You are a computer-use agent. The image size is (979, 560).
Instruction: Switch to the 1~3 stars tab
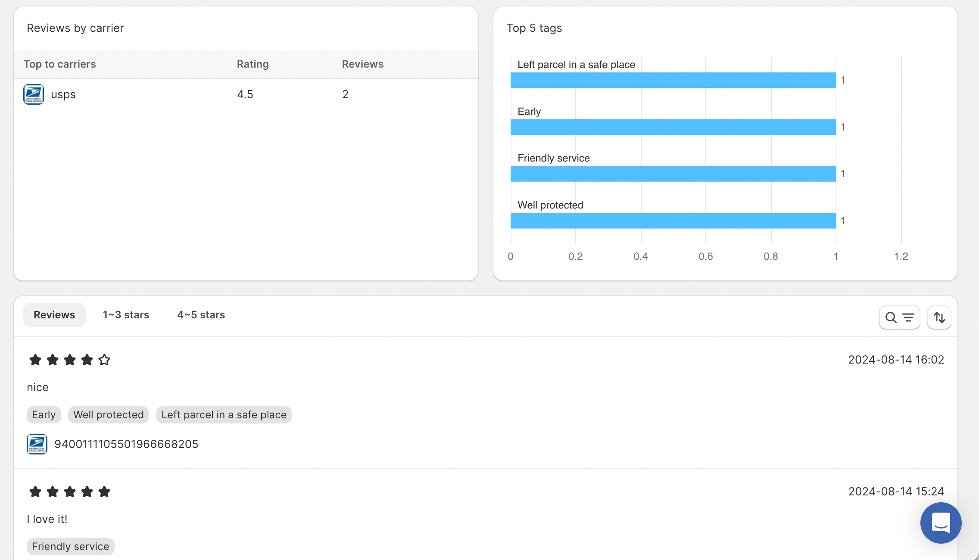click(126, 315)
